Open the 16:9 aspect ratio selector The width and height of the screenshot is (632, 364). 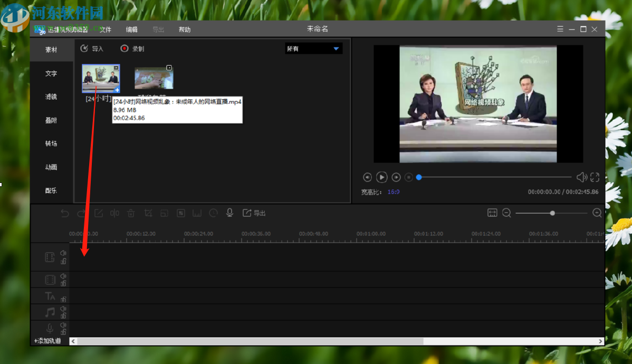(394, 192)
